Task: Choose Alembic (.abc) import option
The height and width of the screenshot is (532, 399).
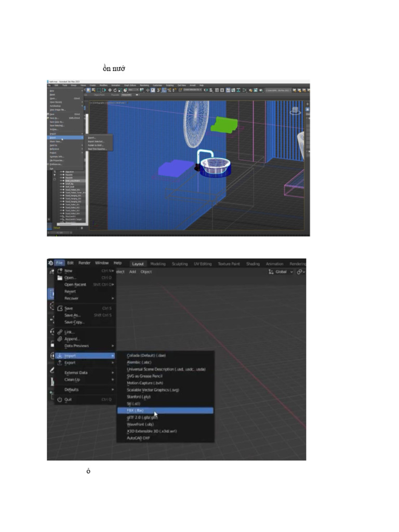Action: point(165,362)
